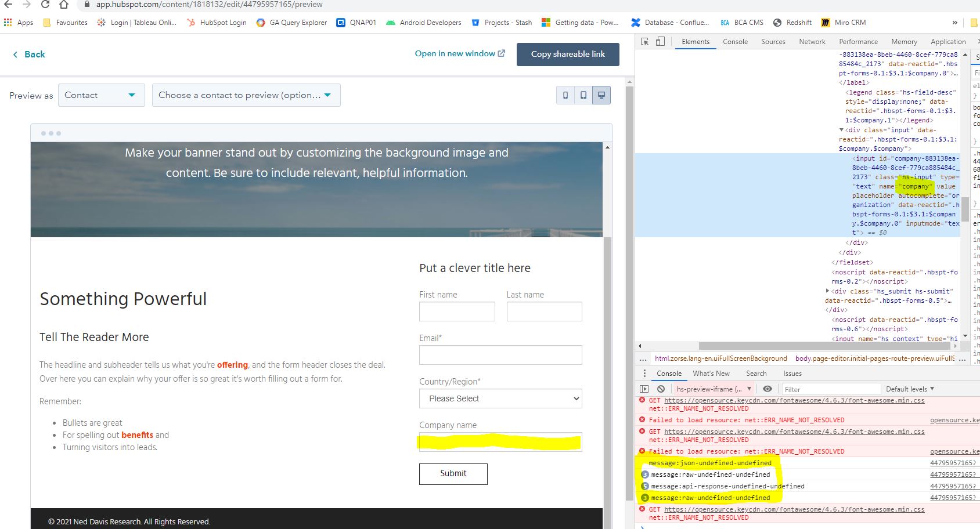Click the Open in new window link

click(459, 53)
